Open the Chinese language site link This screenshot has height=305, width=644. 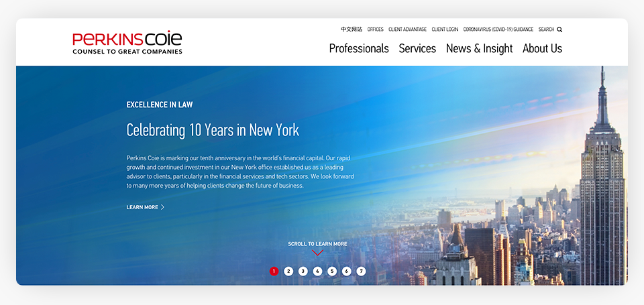(x=352, y=29)
